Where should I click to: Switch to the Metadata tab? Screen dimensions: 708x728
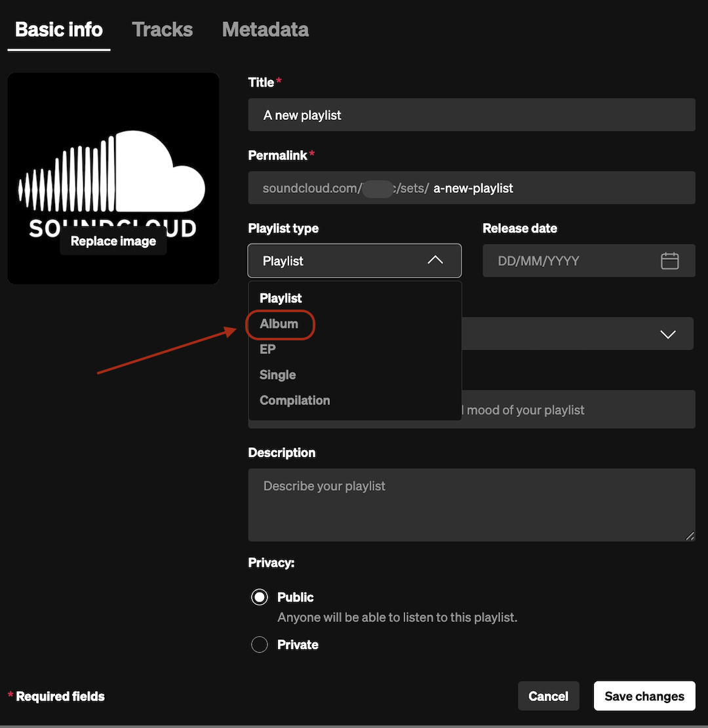point(265,30)
